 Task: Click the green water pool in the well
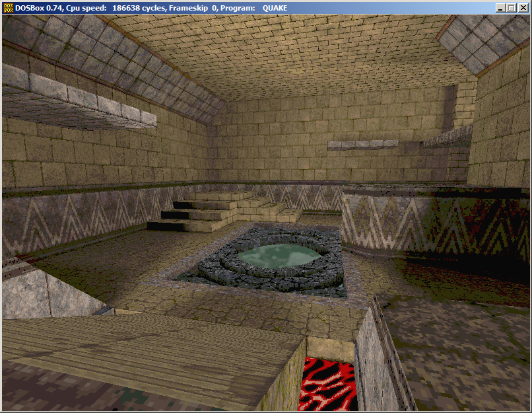pos(277,255)
